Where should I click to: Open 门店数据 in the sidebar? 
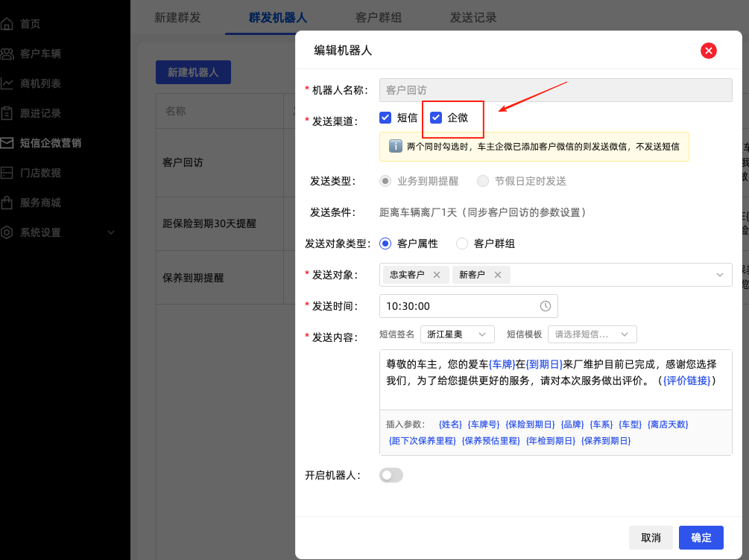click(x=40, y=173)
